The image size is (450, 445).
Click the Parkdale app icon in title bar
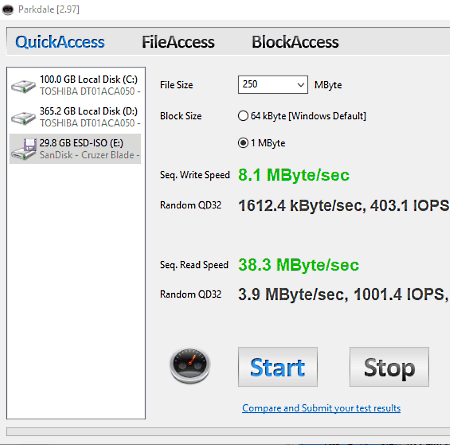(x=8, y=10)
